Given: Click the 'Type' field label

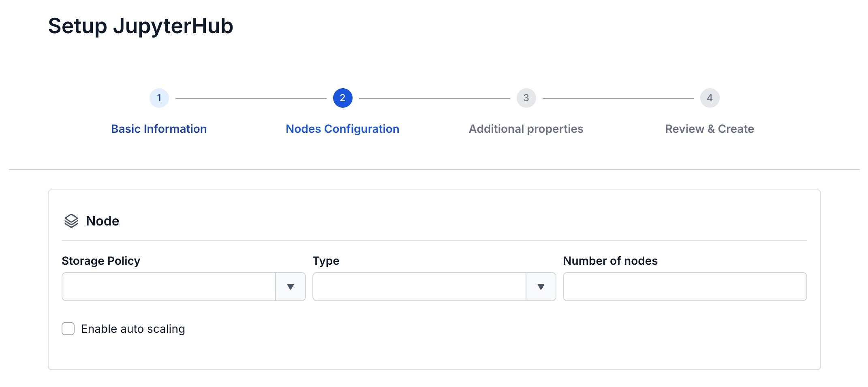Looking at the screenshot, I should (x=326, y=261).
